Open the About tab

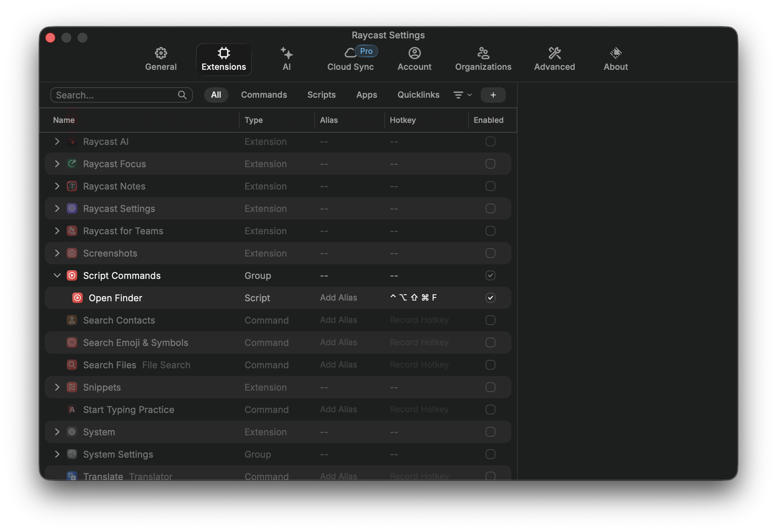[x=616, y=59]
